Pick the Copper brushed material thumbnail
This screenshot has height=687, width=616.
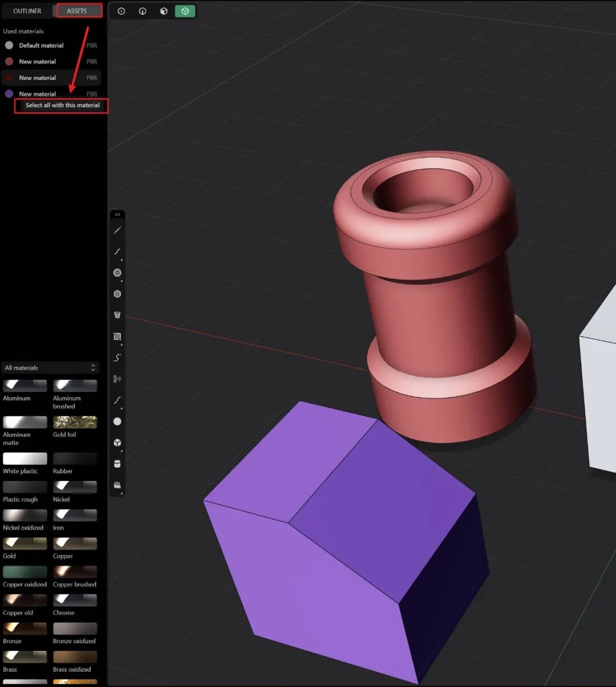[75, 572]
